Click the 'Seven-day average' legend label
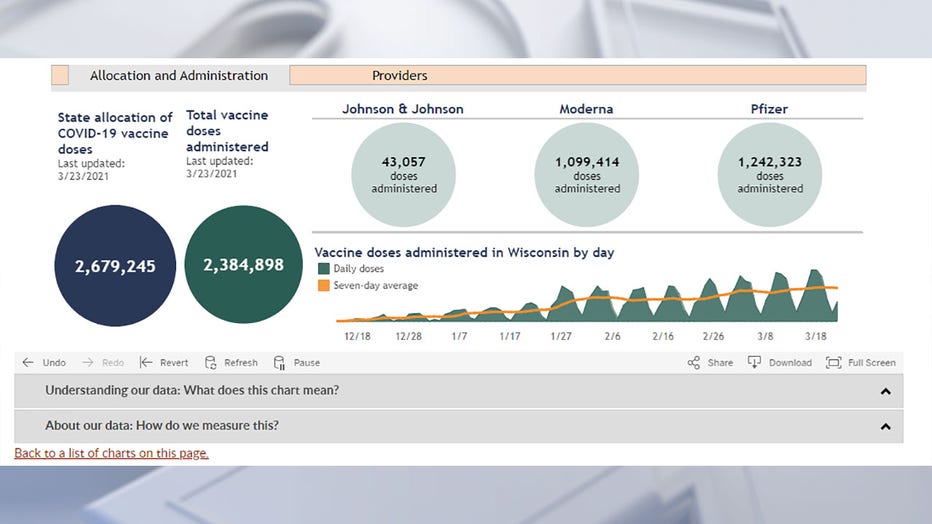 376,285
